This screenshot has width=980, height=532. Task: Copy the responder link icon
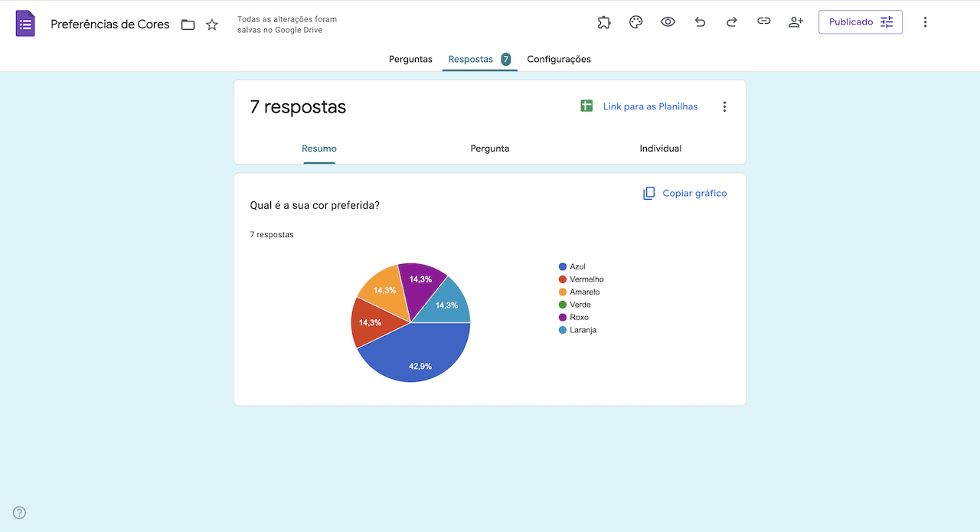click(x=763, y=22)
